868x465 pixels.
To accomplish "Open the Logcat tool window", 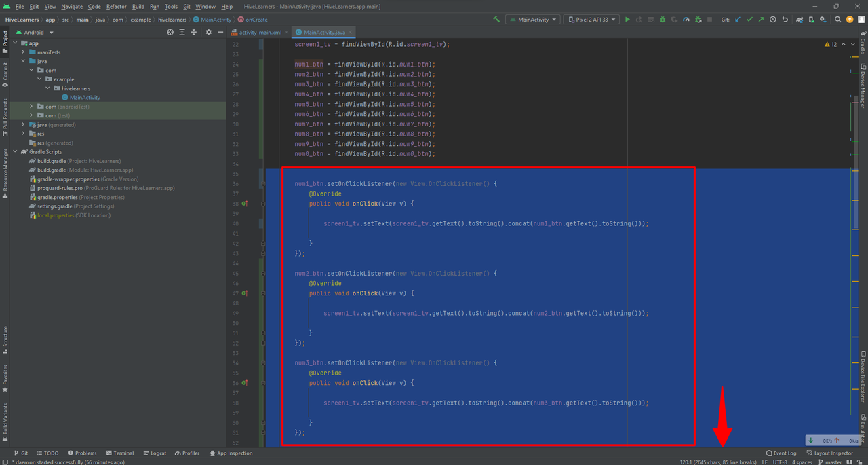I will 154,453.
